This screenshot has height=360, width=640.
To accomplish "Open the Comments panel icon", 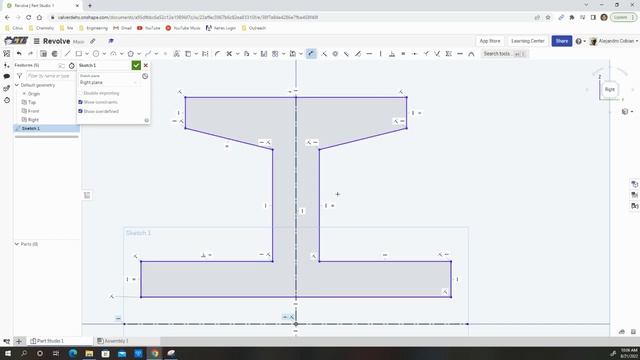I will click(x=7, y=76).
